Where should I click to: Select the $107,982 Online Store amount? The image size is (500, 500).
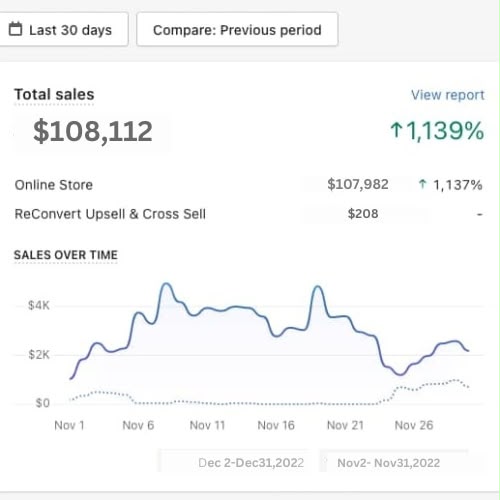358,184
